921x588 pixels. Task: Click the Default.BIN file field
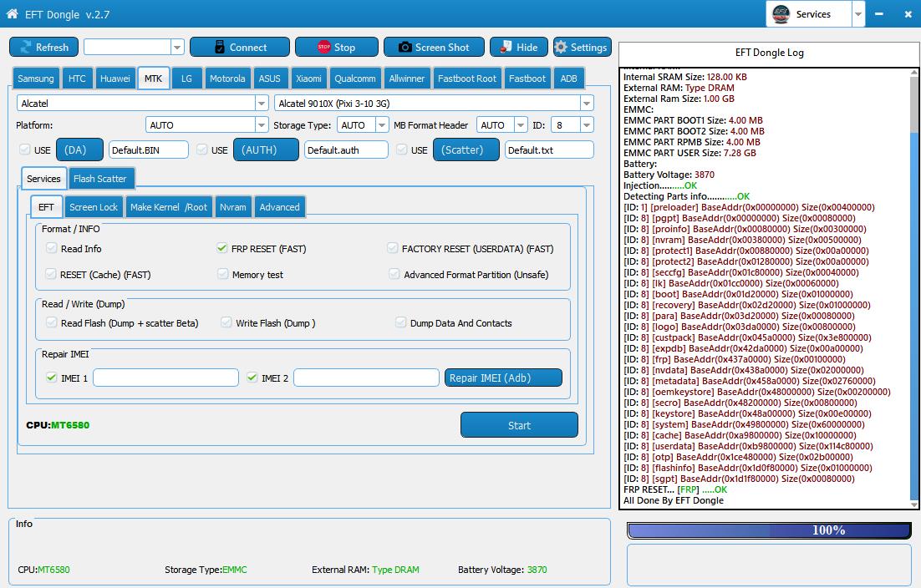149,150
